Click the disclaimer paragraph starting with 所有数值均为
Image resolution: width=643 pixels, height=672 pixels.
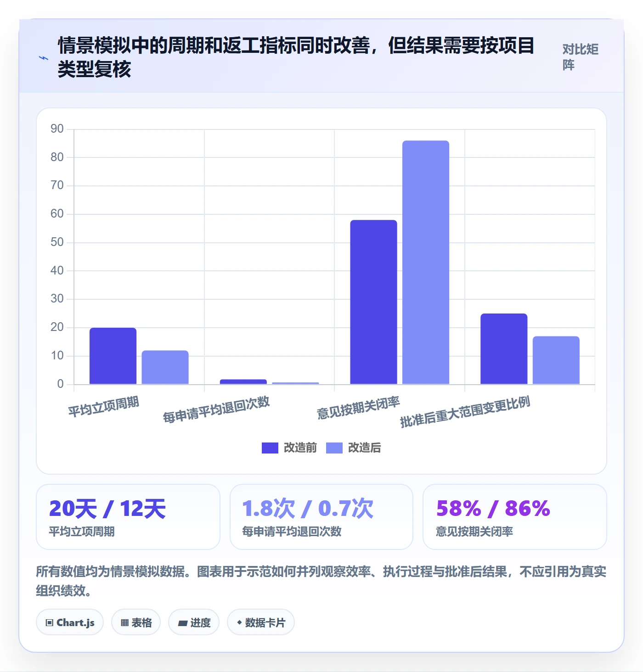pyautogui.click(x=321, y=581)
